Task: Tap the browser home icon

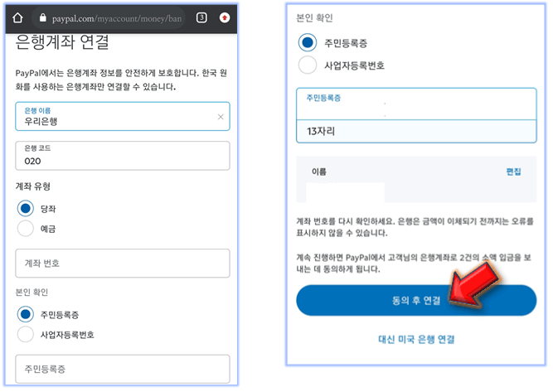Action: pyautogui.click(x=17, y=17)
